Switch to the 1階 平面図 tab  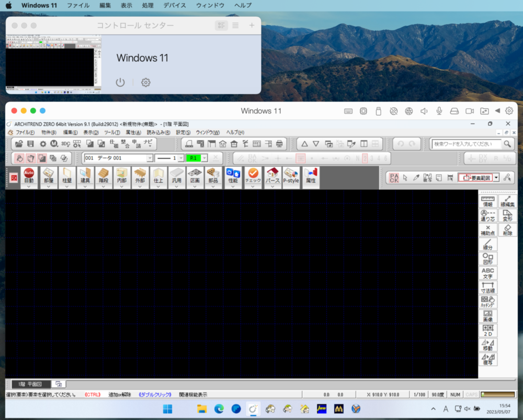click(30, 384)
